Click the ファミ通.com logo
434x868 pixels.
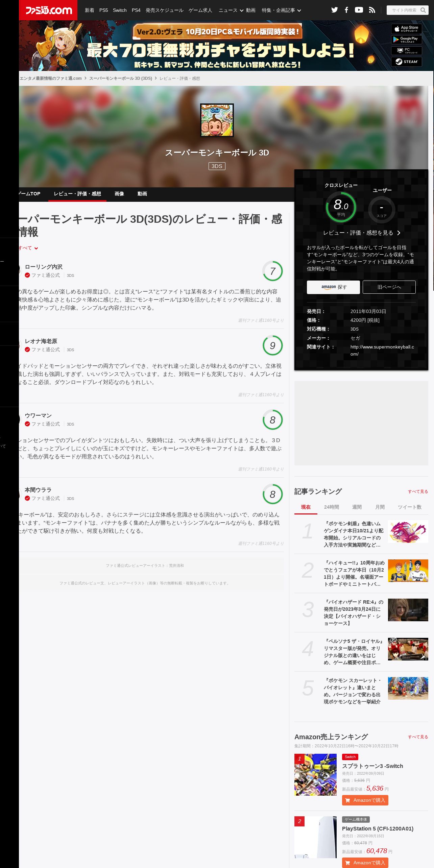coord(48,10)
